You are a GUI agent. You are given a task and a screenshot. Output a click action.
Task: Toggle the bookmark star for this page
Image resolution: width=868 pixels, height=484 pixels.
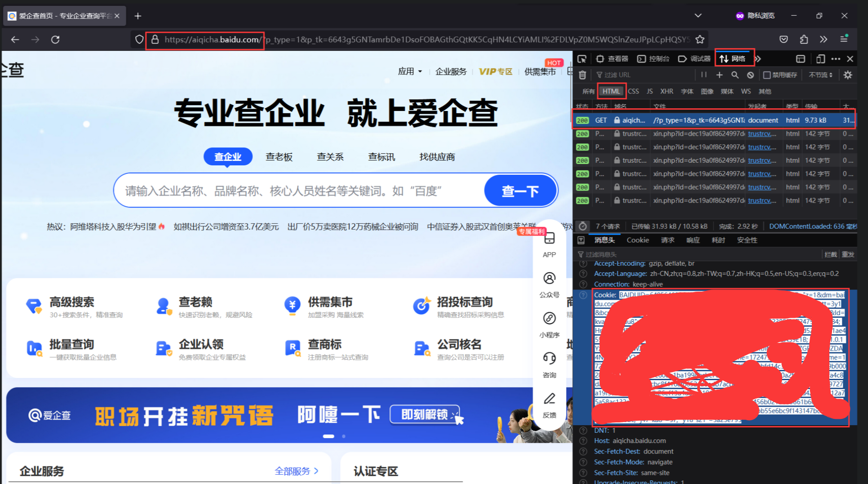(x=700, y=40)
